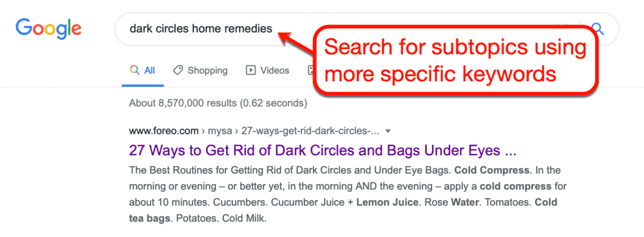Image resolution: width=644 pixels, height=237 pixels.
Task: Click the red "Search for subtopics" callout box
Action: pos(455,59)
